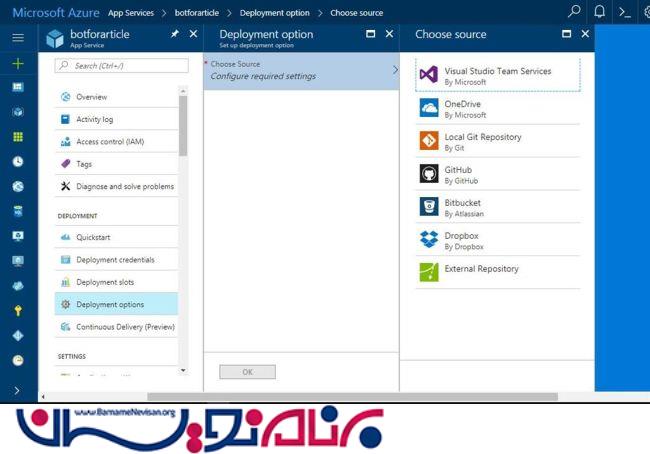The height and width of the screenshot is (454, 650).
Task: Click the Microsoft Azure logo text
Action: 56,12
